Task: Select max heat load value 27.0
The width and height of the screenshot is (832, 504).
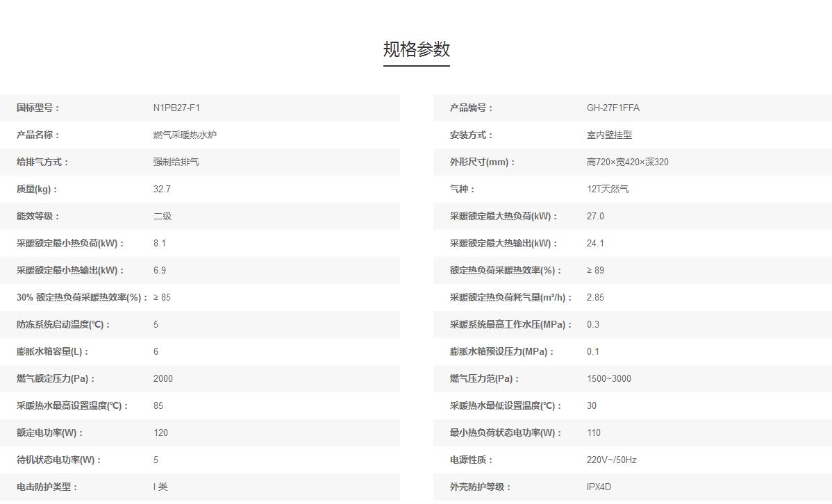Action: point(595,216)
